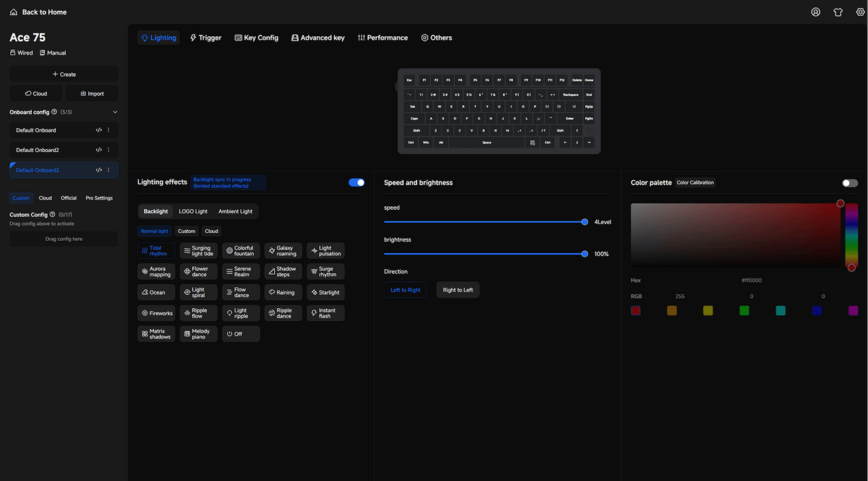Open the user account icon
The height and width of the screenshot is (481, 868).
tap(816, 12)
